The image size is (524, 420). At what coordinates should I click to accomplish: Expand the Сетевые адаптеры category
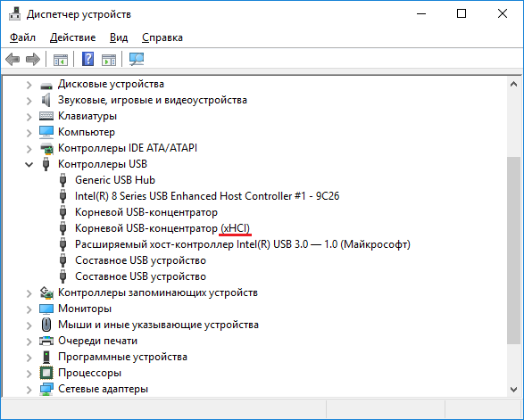[29, 390]
